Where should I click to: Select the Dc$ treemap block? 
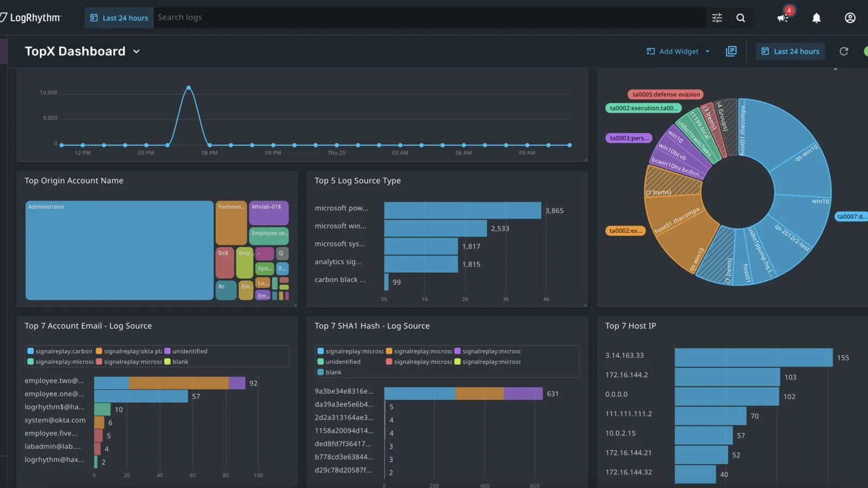coord(225,262)
